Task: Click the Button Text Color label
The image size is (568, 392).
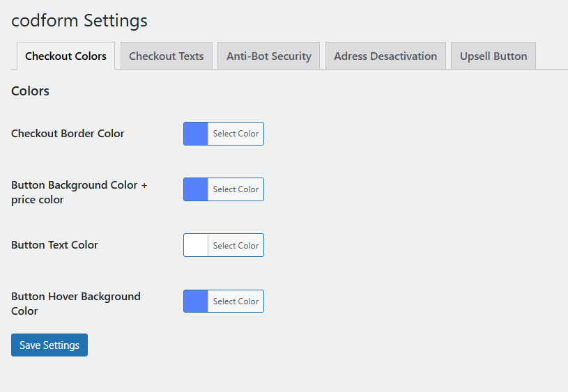Action: [54, 245]
